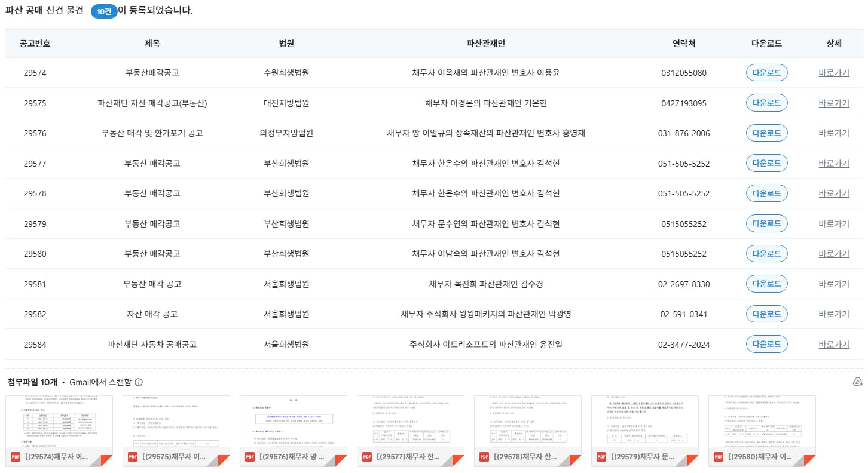Select phone number 02-591-0341

(684, 314)
